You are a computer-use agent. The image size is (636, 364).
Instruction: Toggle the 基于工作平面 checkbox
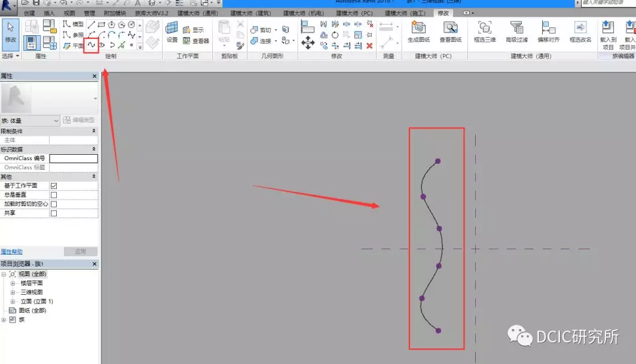54,186
